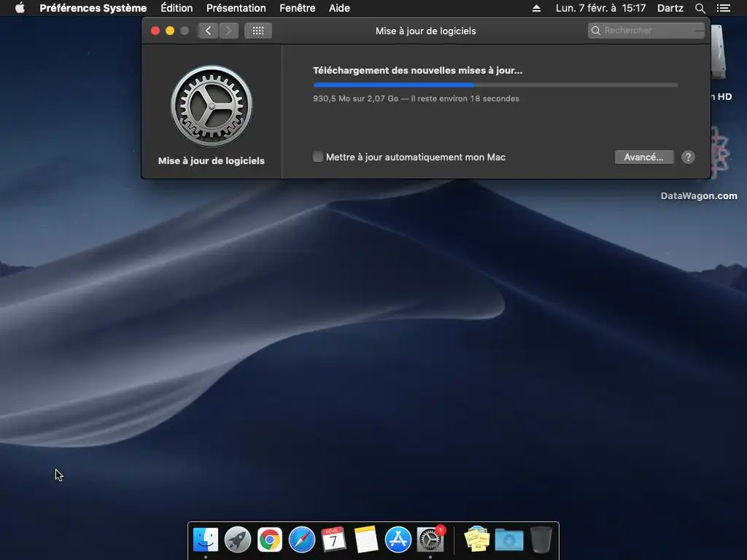Open Launchpad rocket in the Dock
Image resolution: width=747 pixels, height=560 pixels.
tap(238, 540)
